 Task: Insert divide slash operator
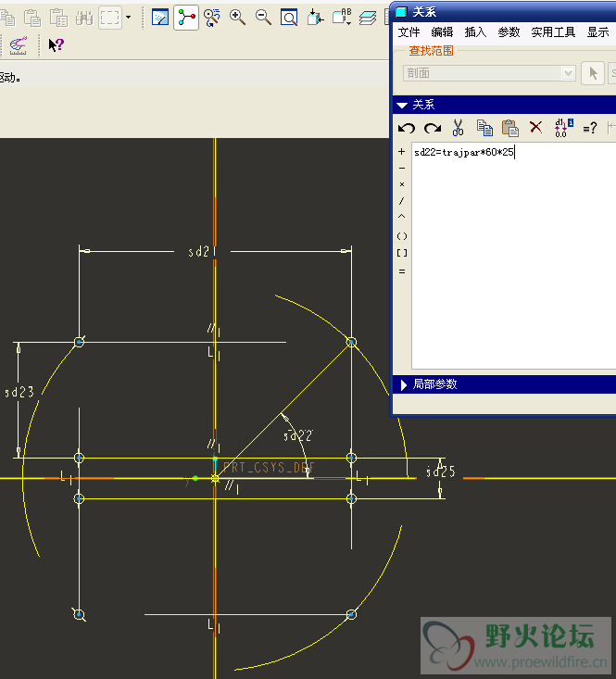402,201
